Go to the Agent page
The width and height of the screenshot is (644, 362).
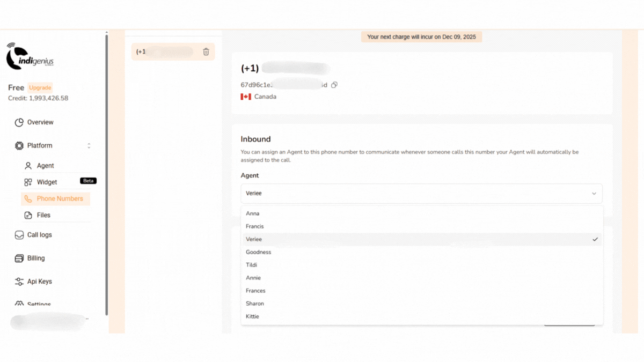click(46, 166)
